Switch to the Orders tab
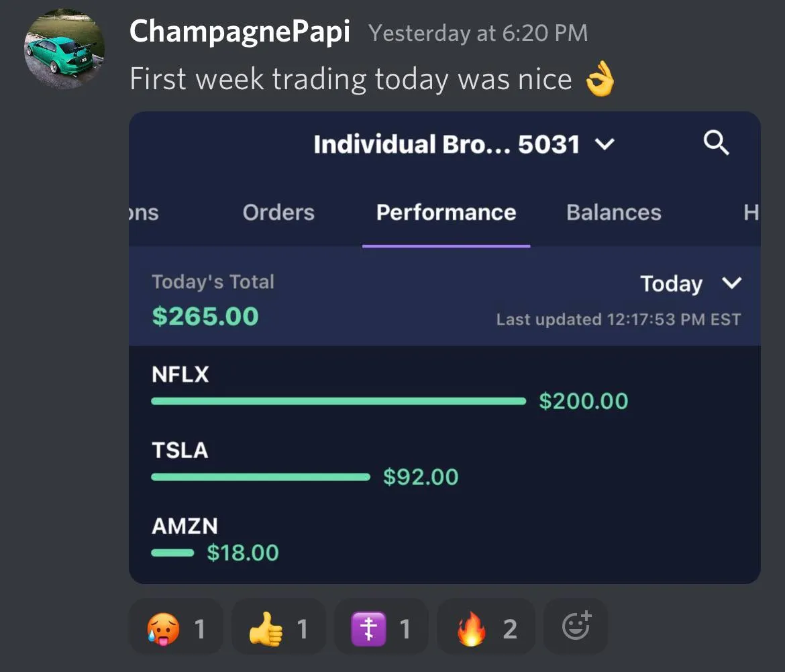Image resolution: width=785 pixels, height=672 pixels. (278, 213)
